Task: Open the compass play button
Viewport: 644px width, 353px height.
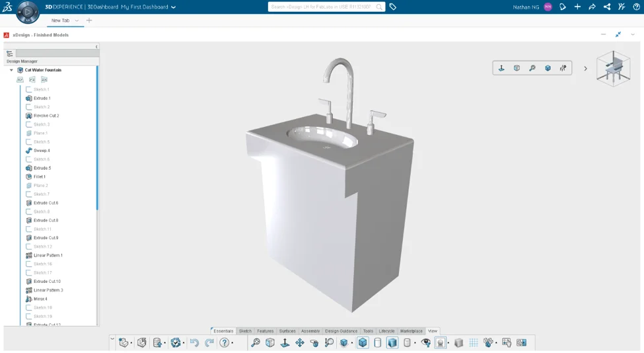Action: [28, 12]
